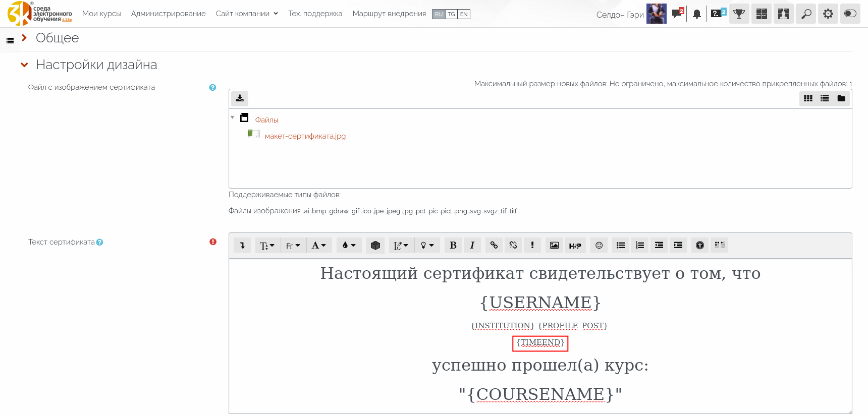The width and height of the screenshot is (868, 417).
Task: Open the text highlight color picker
Action: click(x=349, y=245)
